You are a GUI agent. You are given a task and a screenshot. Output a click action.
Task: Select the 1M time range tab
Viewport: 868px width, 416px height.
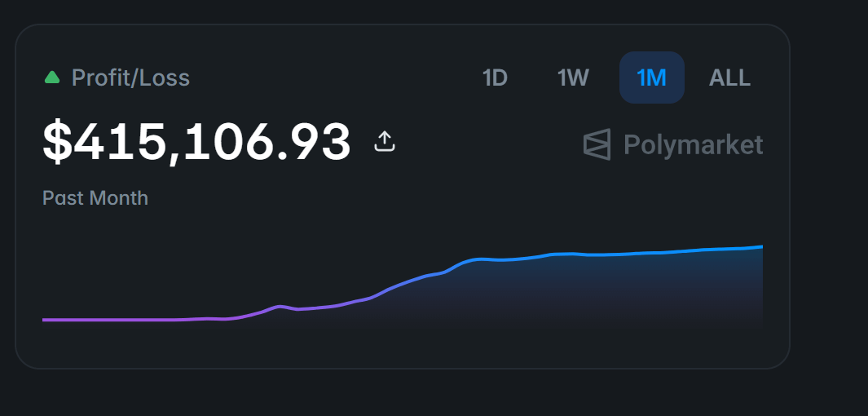651,78
